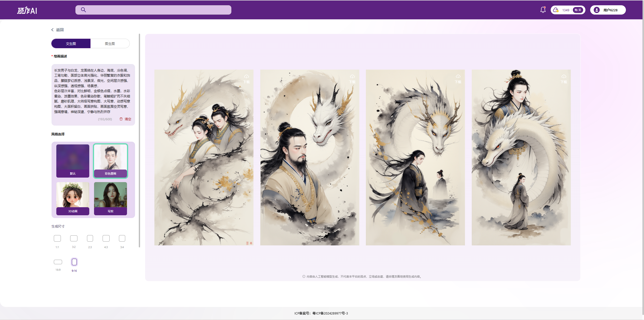Go back using the 返回 link
This screenshot has height=320, width=644.
click(58, 30)
